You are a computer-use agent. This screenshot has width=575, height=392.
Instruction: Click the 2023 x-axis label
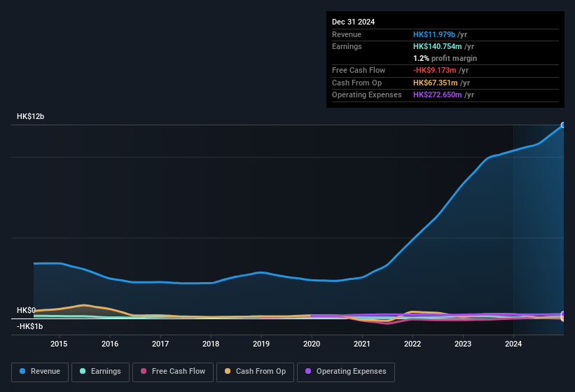coord(463,344)
